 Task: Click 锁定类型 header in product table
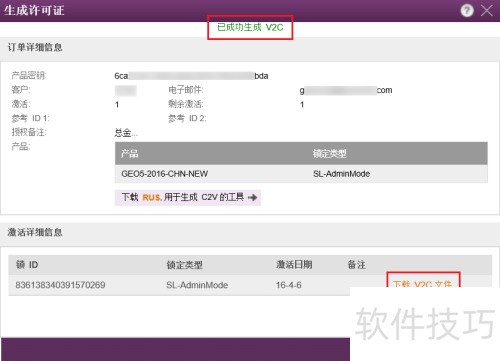coord(329,153)
